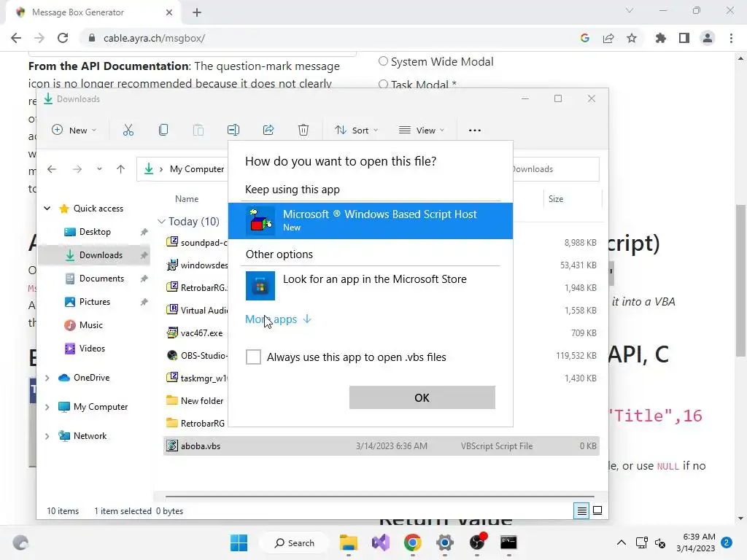
Task: Open the View dropdown in Explorer
Action: click(x=422, y=130)
